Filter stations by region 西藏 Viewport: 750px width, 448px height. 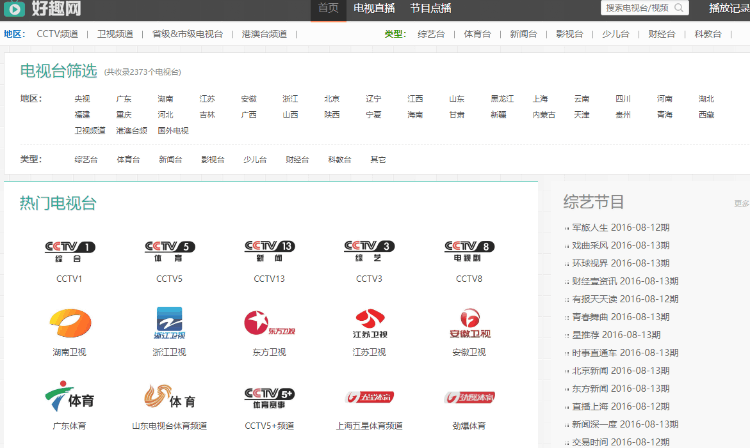pyautogui.click(x=706, y=115)
